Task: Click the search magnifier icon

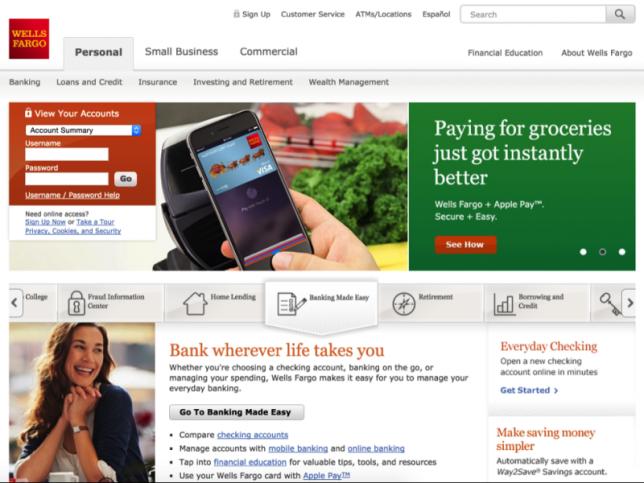Action: pos(620,14)
